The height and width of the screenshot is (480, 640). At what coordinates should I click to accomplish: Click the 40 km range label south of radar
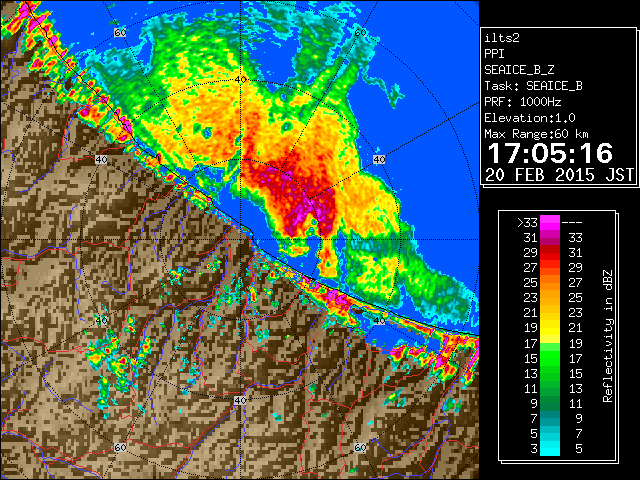pos(240,400)
